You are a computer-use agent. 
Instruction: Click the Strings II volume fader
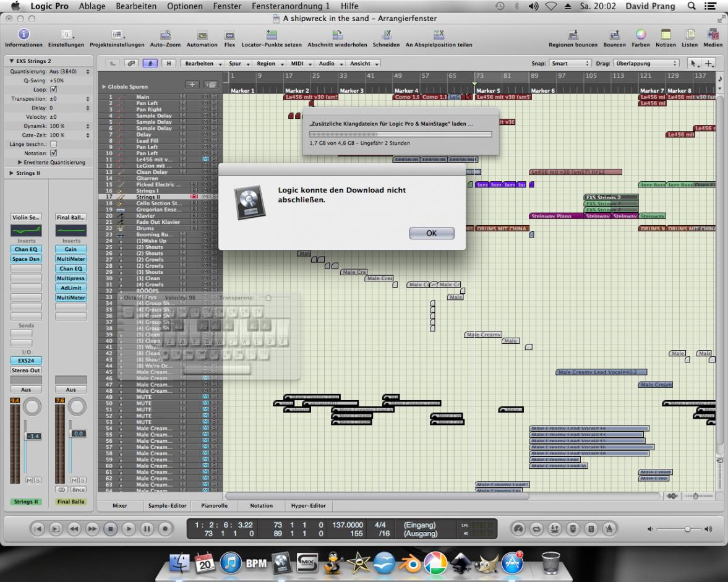point(33,436)
